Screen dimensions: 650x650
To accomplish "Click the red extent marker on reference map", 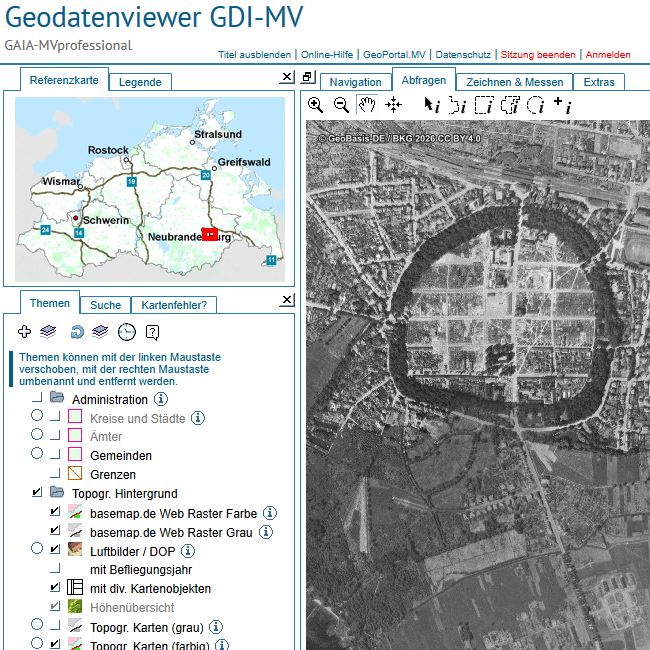I will (210, 234).
